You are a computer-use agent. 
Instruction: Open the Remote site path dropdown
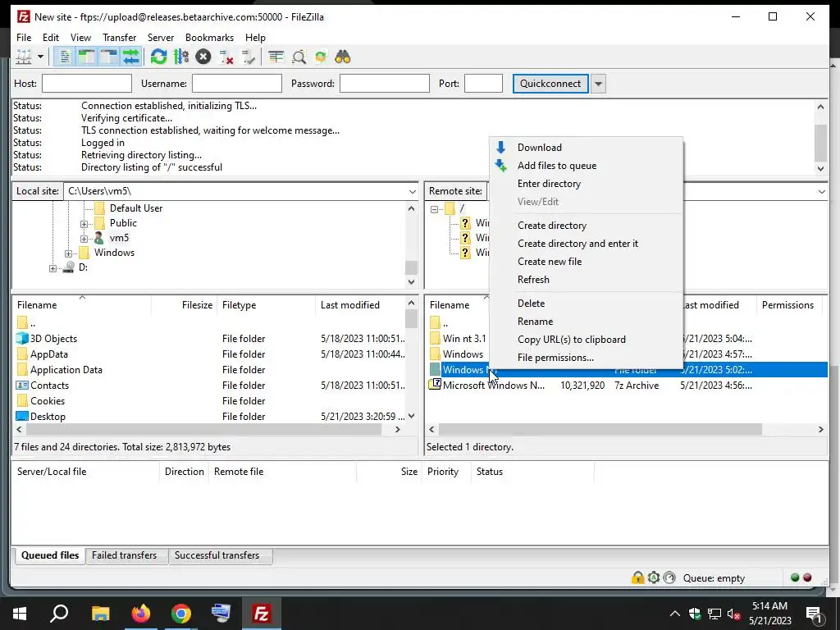pos(821,191)
